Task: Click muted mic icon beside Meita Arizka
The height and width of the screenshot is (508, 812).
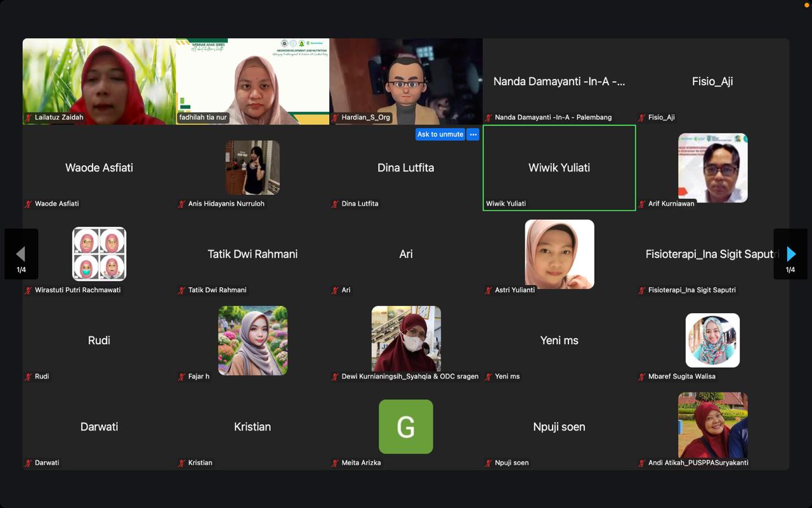Action: 335,463
